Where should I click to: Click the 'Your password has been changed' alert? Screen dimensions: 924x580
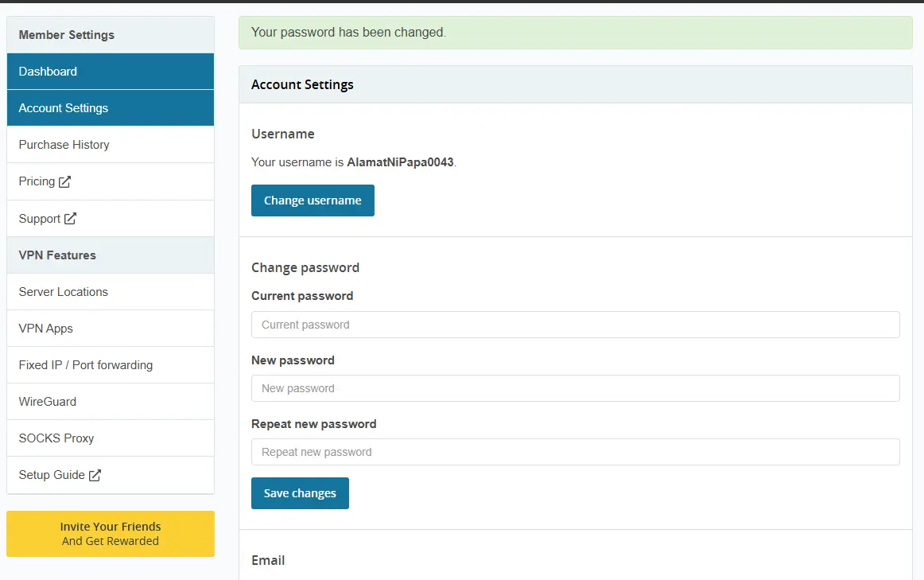tap(575, 33)
